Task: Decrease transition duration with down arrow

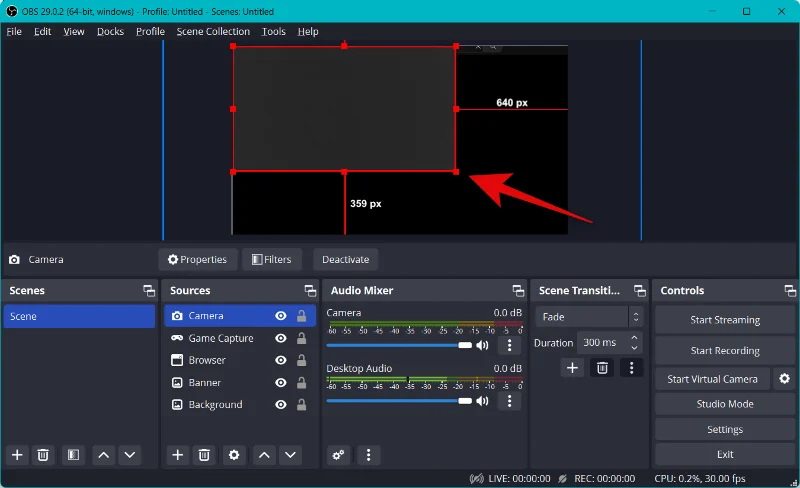Action: coord(634,348)
